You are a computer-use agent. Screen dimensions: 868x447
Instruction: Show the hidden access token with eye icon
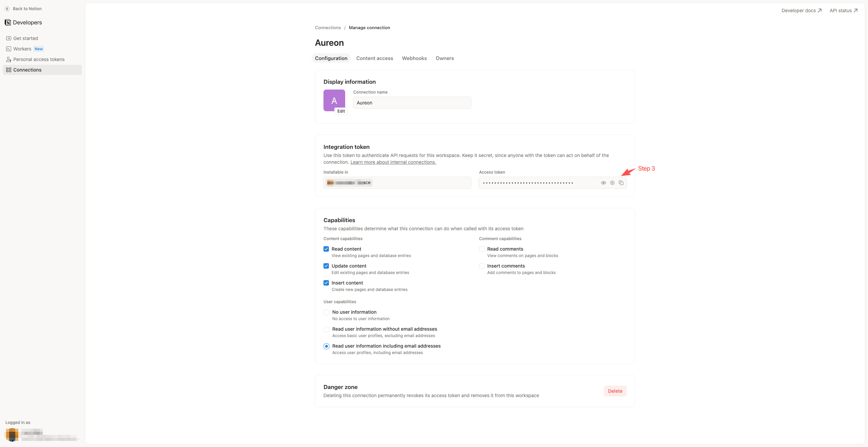click(x=603, y=183)
